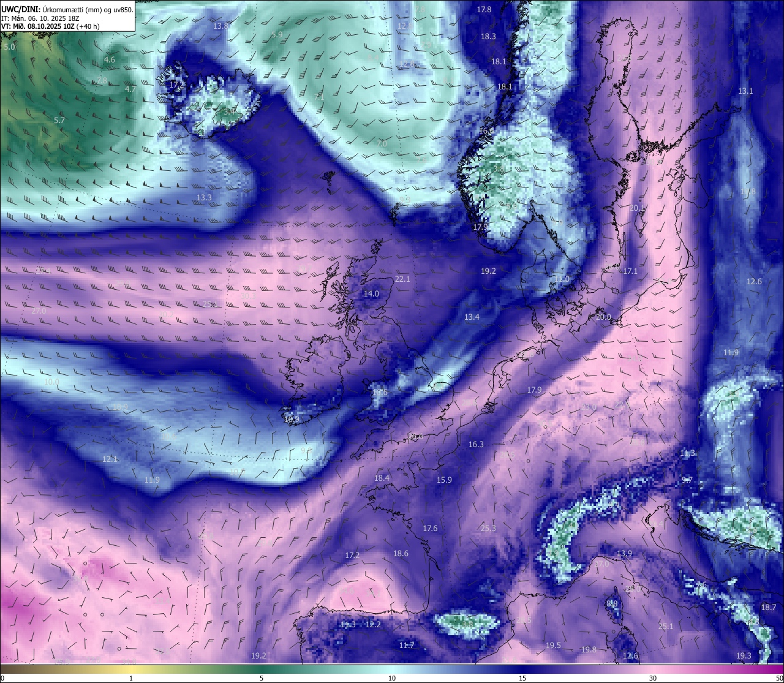The image size is (784, 683).
Task: Click the 18.6 value in Biscay
Action: pos(401,553)
